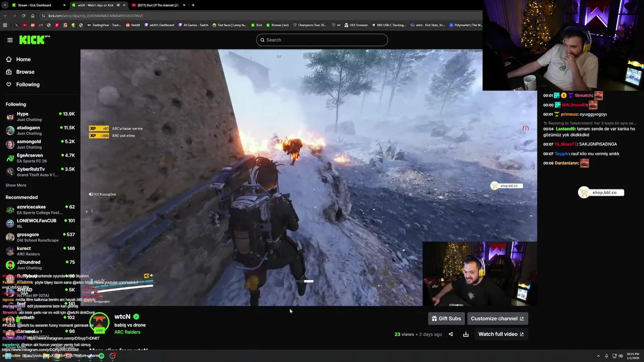Viewport: 644px width, 362px height.
Task: Open CyberRulzTv channel in Following list
Action: (x=40, y=172)
